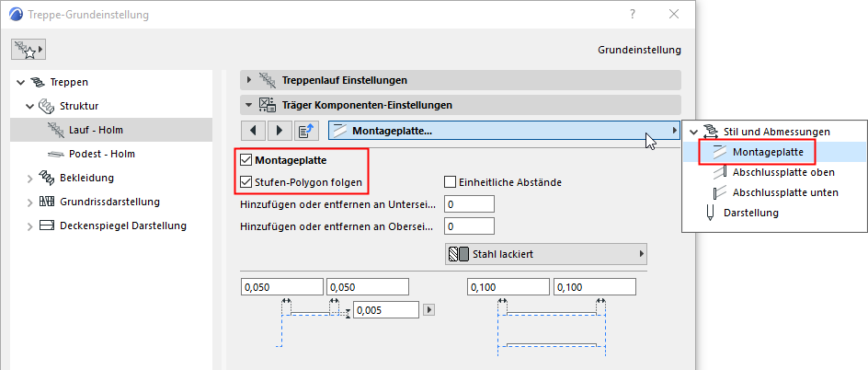Expand the Treppenlauf Einstellungen panel
This screenshot has width=868, height=370.
point(249,80)
